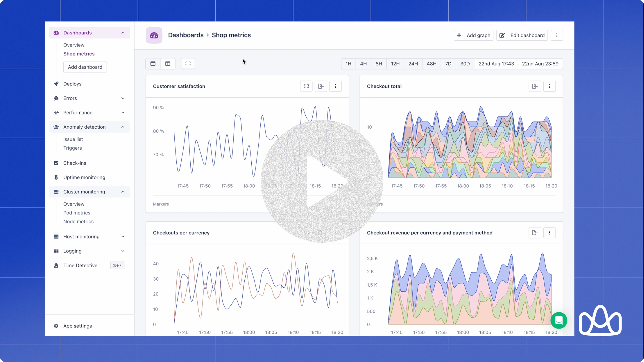644x362 pixels.
Task: Expand the Host monitoring section
Action: [x=123, y=237]
